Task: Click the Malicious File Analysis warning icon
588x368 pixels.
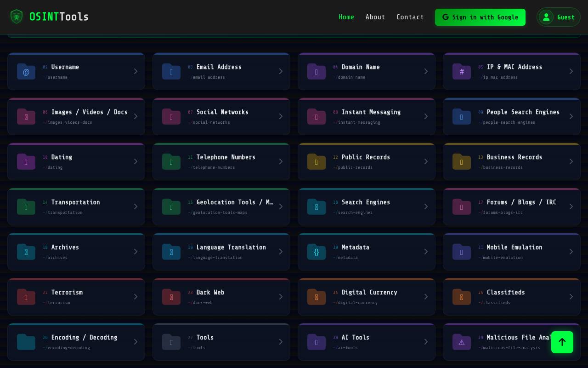Action: 462,342
